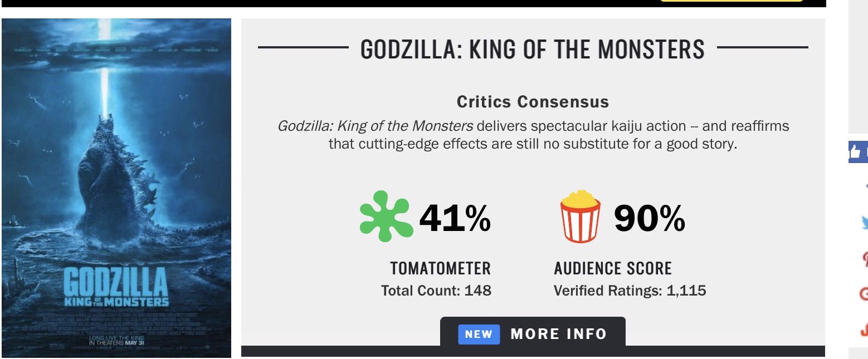Click the 90% audience score
868x359 pixels.
[649, 218]
